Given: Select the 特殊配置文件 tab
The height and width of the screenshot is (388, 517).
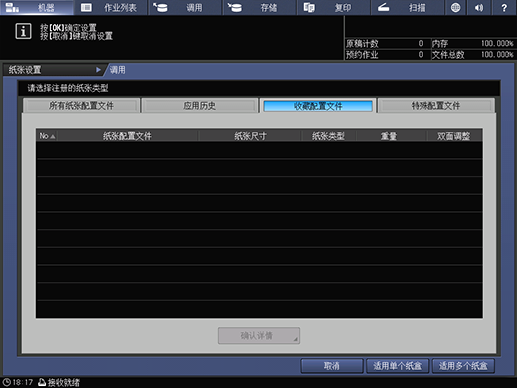Looking at the screenshot, I should coord(436,106).
